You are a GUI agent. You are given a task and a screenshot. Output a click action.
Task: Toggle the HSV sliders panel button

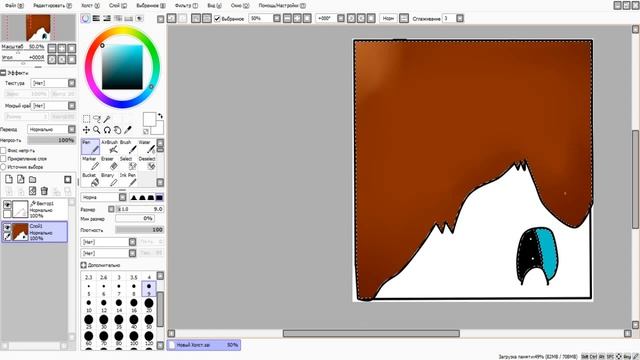click(107, 18)
